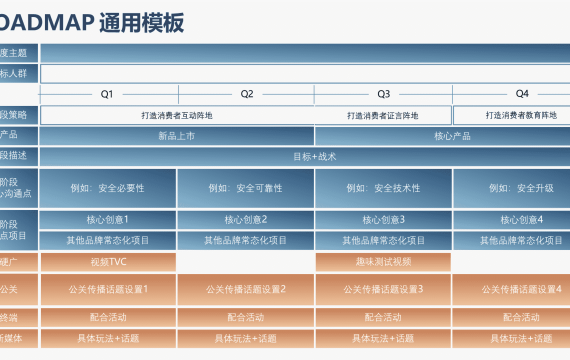Select the 新媒体 row header

pyautogui.click(x=19, y=339)
